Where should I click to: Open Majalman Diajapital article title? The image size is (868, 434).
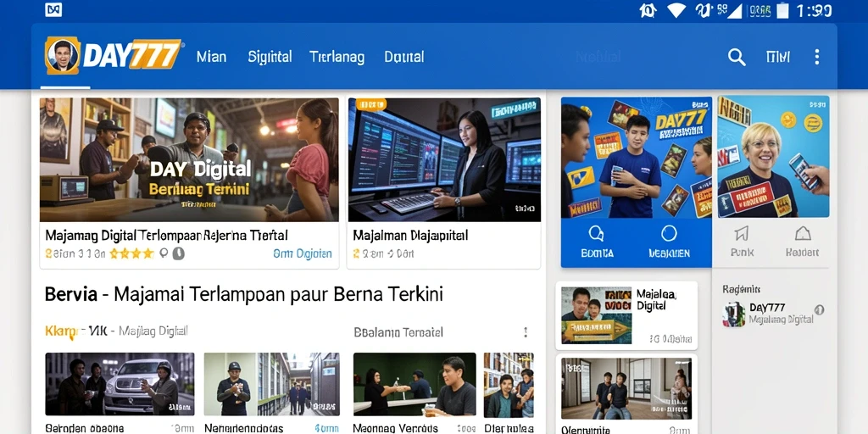[x=410, y=236]
